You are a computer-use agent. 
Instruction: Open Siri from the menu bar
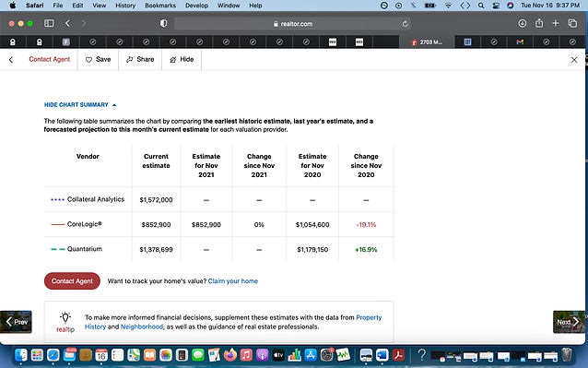[x=510, y=6]
